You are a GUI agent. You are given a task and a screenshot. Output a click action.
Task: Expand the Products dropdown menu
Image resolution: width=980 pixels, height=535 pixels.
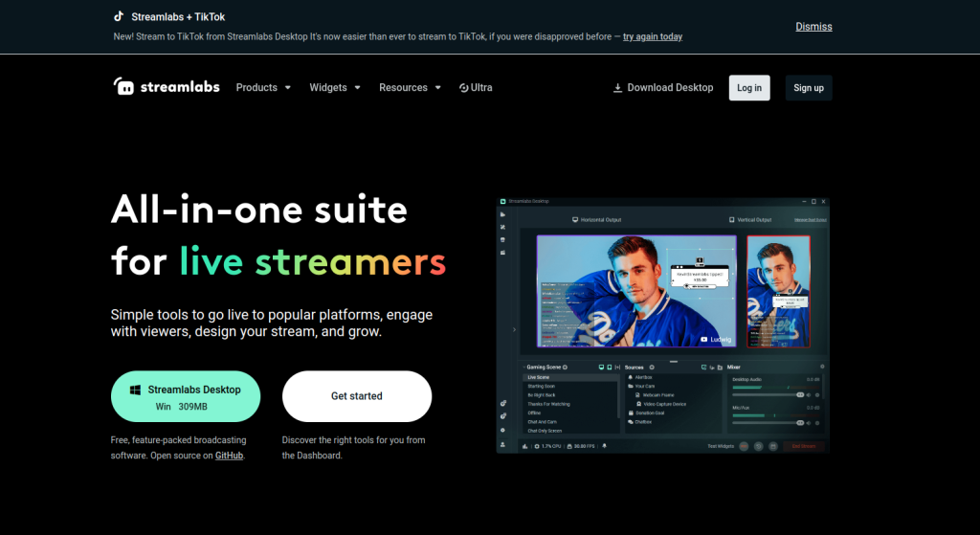click(x=263, y=87)
